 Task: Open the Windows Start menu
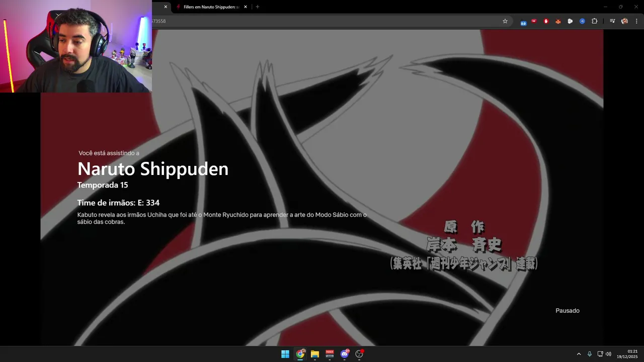click(x=285, y=354)
